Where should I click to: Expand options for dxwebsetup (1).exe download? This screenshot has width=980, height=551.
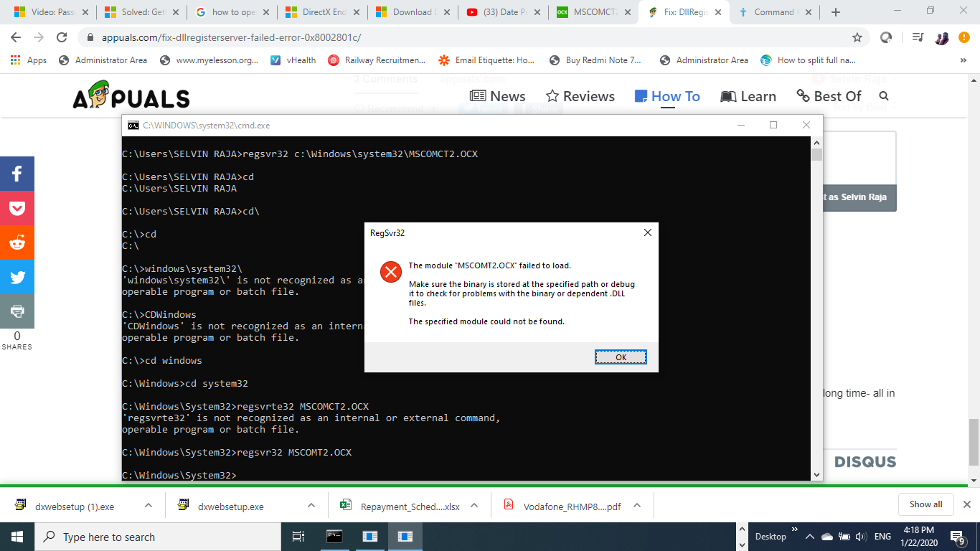coord(149,506)
